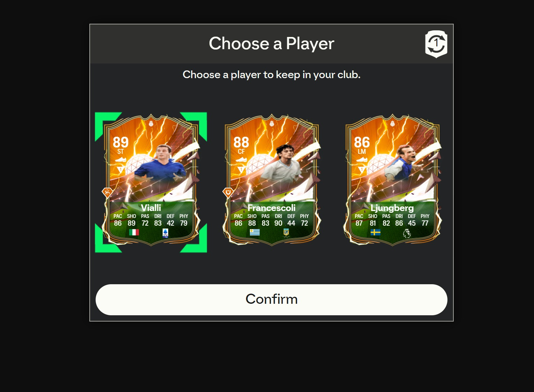Screen dimensions: 534x392
Task: Click the Sweden flag on Ljungberg's card
Action: tap(376, 232)
